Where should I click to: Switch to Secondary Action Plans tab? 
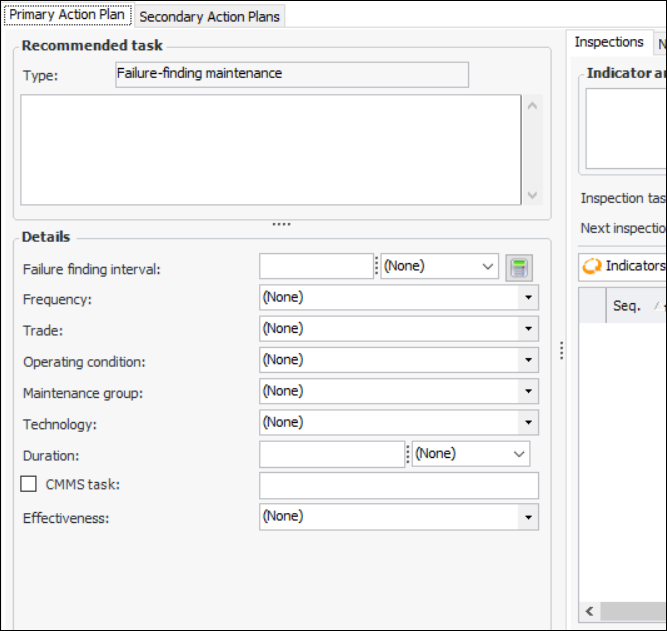point(209,17)
